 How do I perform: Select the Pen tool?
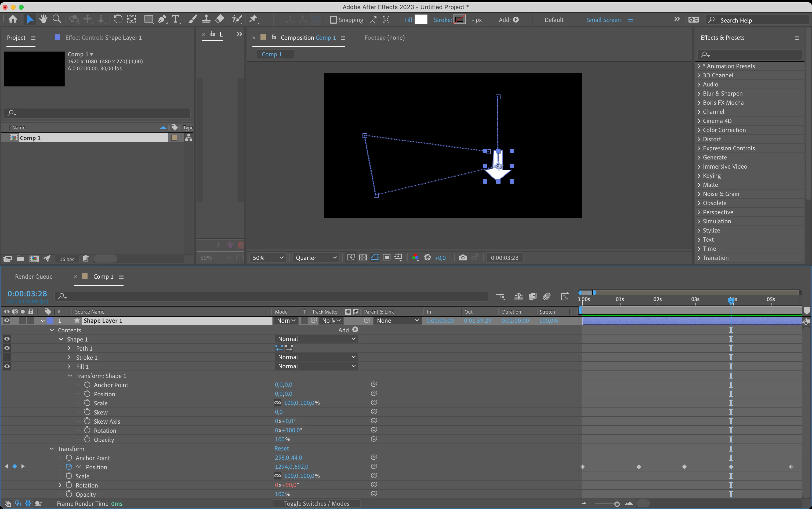tap(162, 19)
